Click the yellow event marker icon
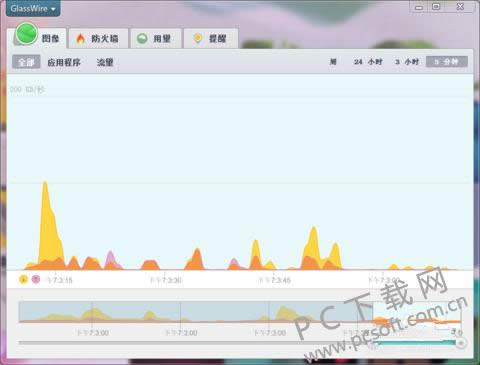 pyautogui.click(x=23, y=279)
